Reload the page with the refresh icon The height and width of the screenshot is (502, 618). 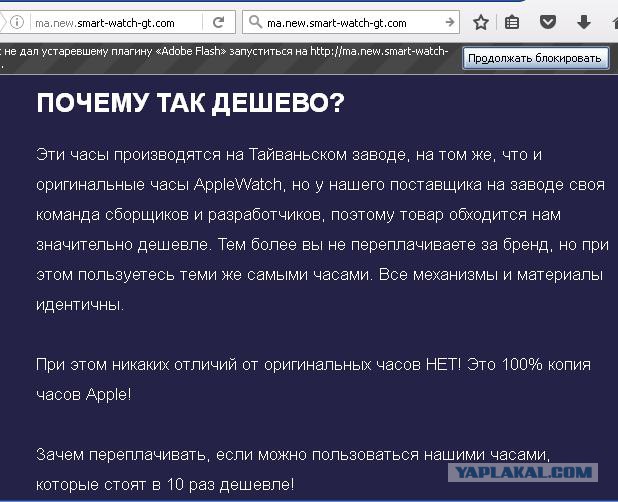point(219,22)
